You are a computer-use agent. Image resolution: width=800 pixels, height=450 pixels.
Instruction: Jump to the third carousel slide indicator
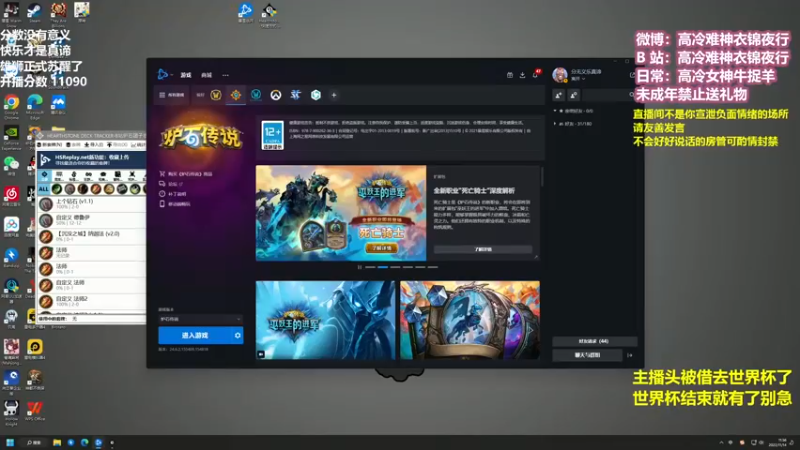coord(395,267)
